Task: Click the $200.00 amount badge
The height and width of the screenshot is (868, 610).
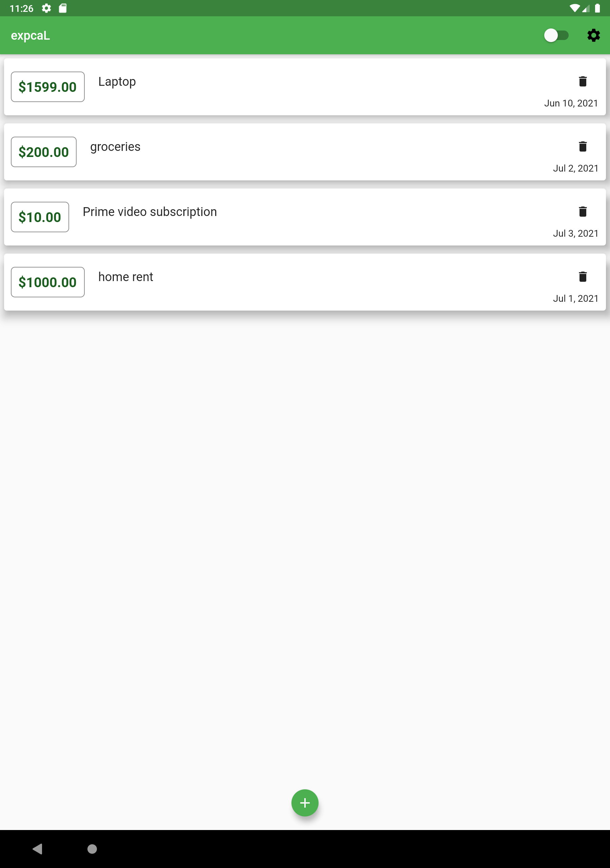Action: (x=44, y=152)
